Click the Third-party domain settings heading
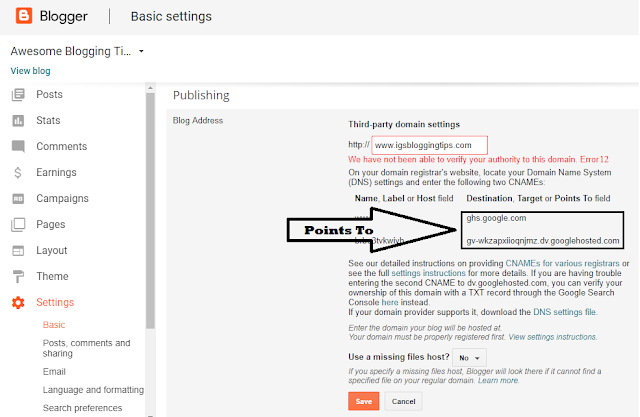640x417 pixels. [404, 124]
